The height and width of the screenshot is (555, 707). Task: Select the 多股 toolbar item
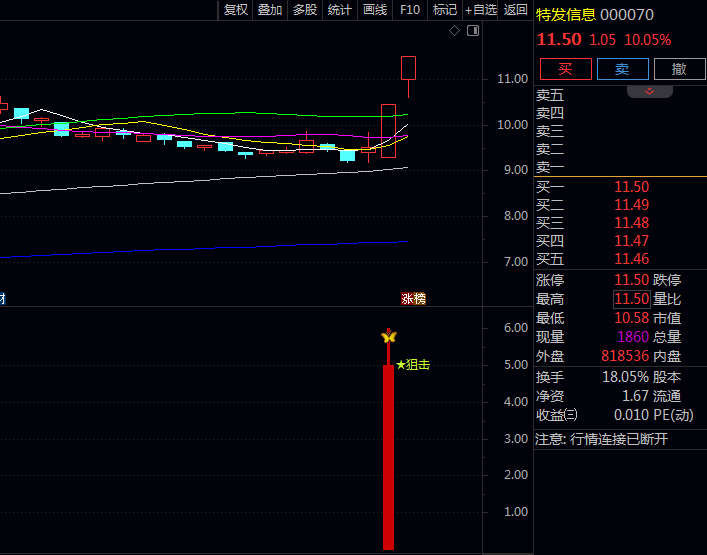[x=305, y=10]
